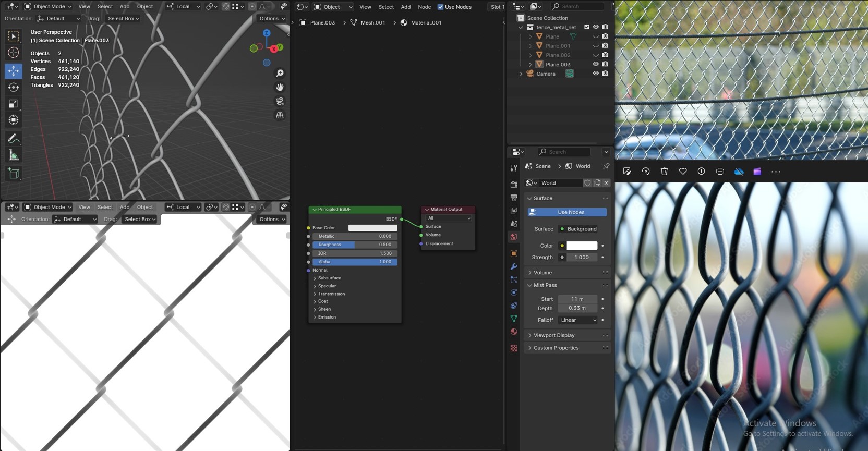Screen dimensions: 868x451
Task: Toggle camera view in the top viewport
Action: [280, 101]
